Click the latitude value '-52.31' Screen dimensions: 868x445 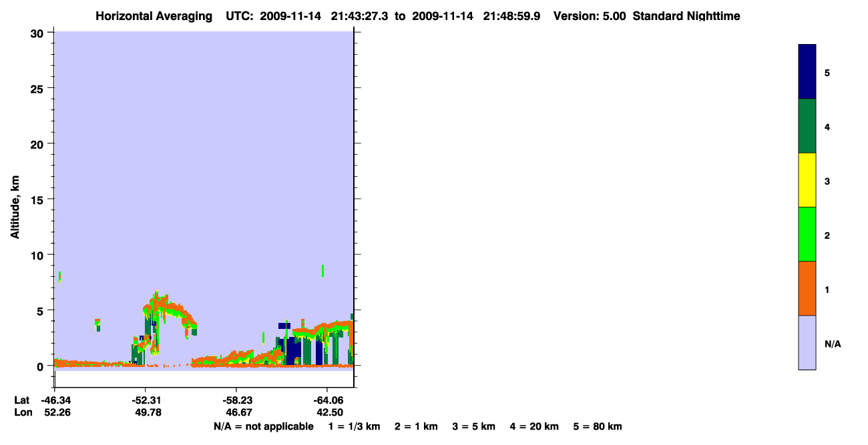[146, 400]
